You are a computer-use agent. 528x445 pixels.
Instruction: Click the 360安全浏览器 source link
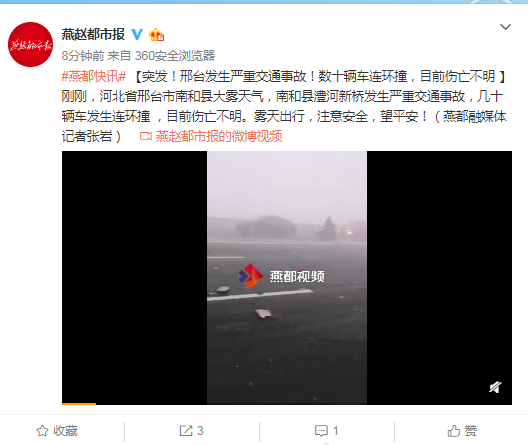point(175,56)
